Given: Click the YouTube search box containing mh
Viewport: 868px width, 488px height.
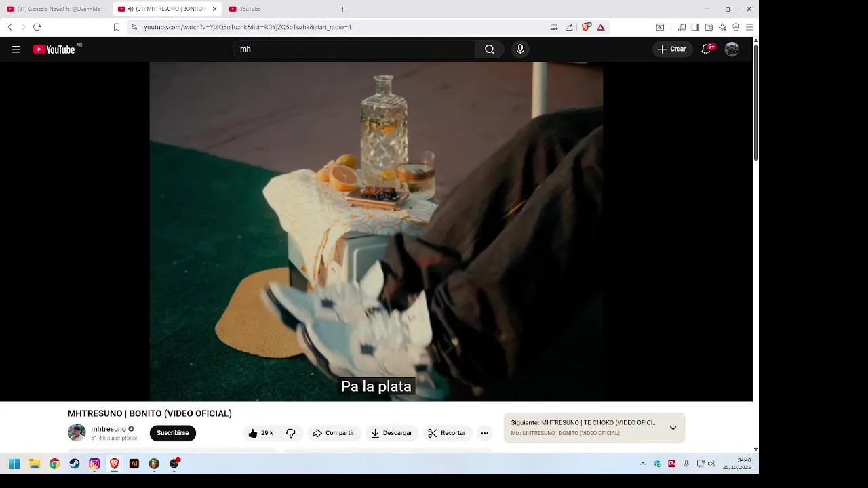Looking at the screenshot, I should tap(354, 49).
